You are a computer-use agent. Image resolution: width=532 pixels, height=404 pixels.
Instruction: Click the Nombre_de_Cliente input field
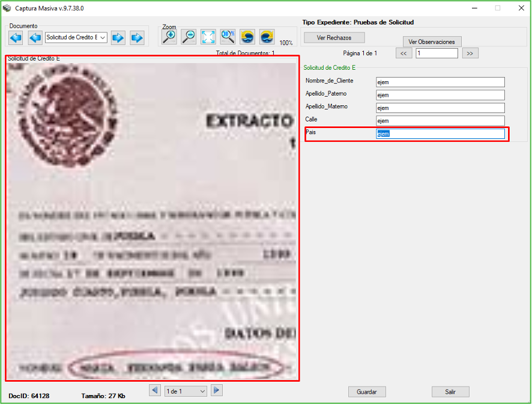click(440, 82)
